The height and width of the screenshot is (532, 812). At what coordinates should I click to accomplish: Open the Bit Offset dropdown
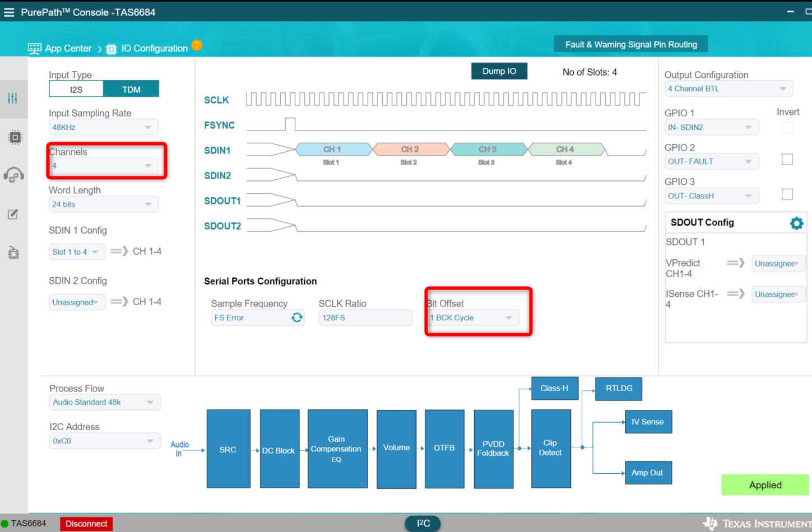click(473, 318)
